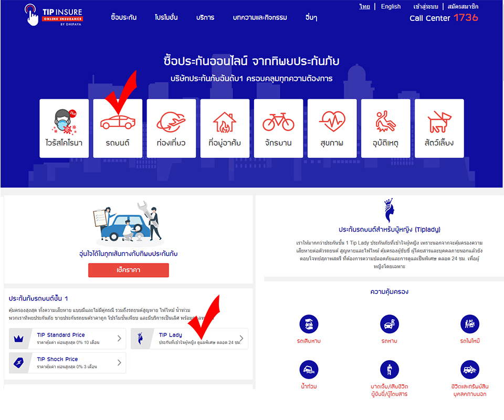The height and width of the screenshot is (420, 504).
Task: Select the ไวรัสโคโรนา insurance icon
Action: tap(64, 128)
